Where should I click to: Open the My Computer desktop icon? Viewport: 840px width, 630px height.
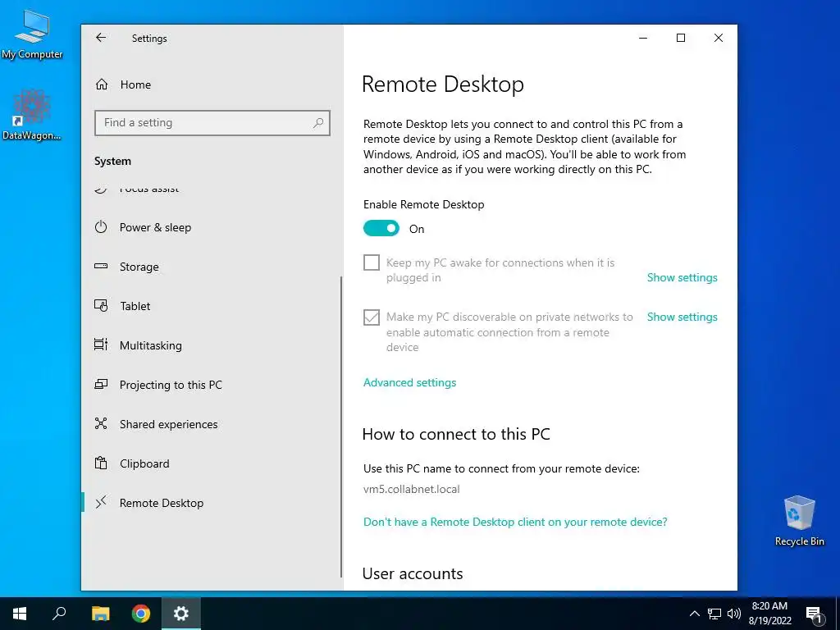[32, 34]
